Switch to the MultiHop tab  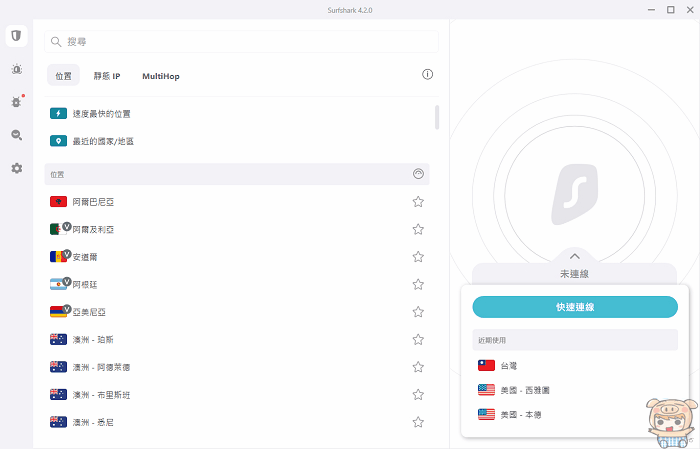(x=161, y=76)
